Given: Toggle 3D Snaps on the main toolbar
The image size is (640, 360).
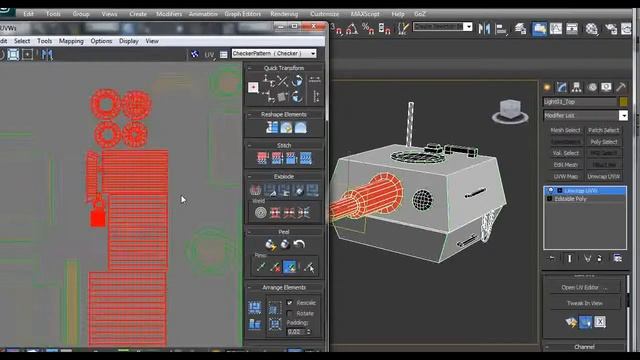Looking at the screenshot, I should [x=337, y=29].
